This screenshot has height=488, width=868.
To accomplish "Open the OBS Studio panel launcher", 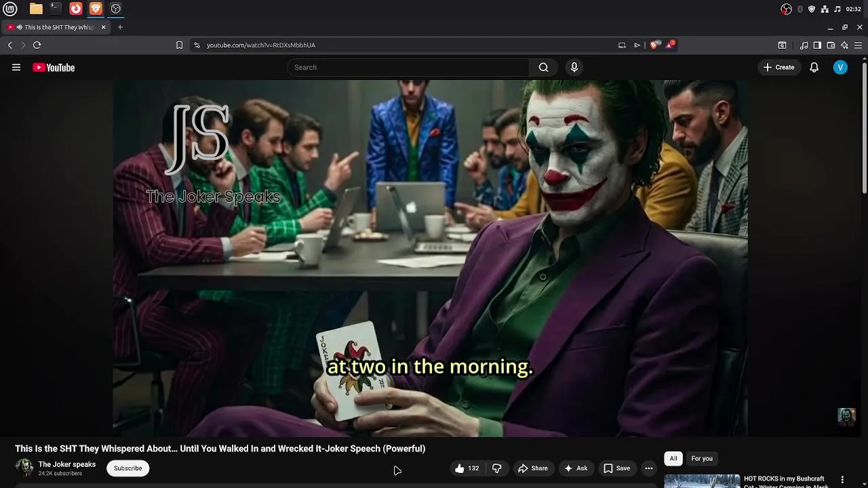I will [x=116, y=9].
